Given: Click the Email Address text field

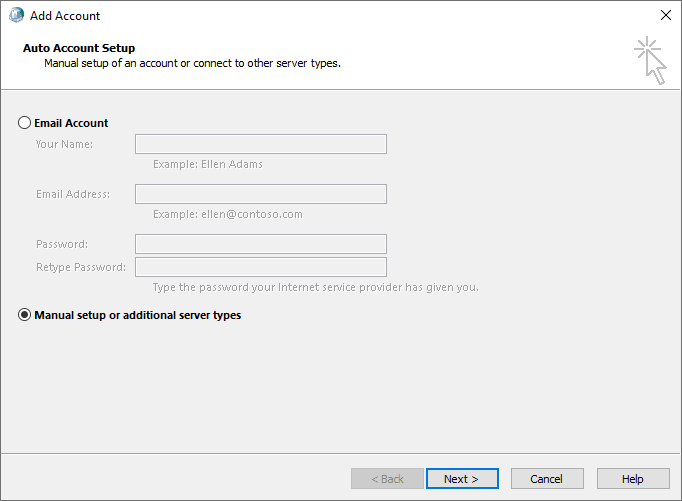Looking at the screenshot, I should 260,194.
